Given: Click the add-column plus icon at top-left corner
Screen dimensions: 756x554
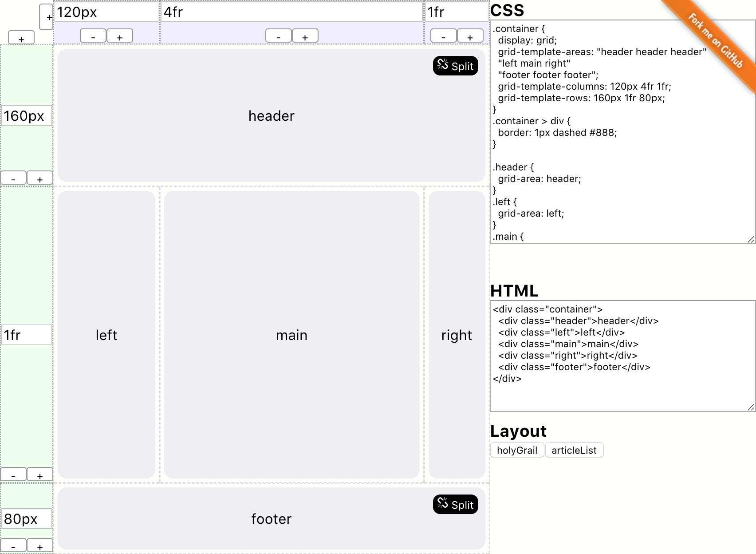Looking at the screenshot, I should (46, 18).
